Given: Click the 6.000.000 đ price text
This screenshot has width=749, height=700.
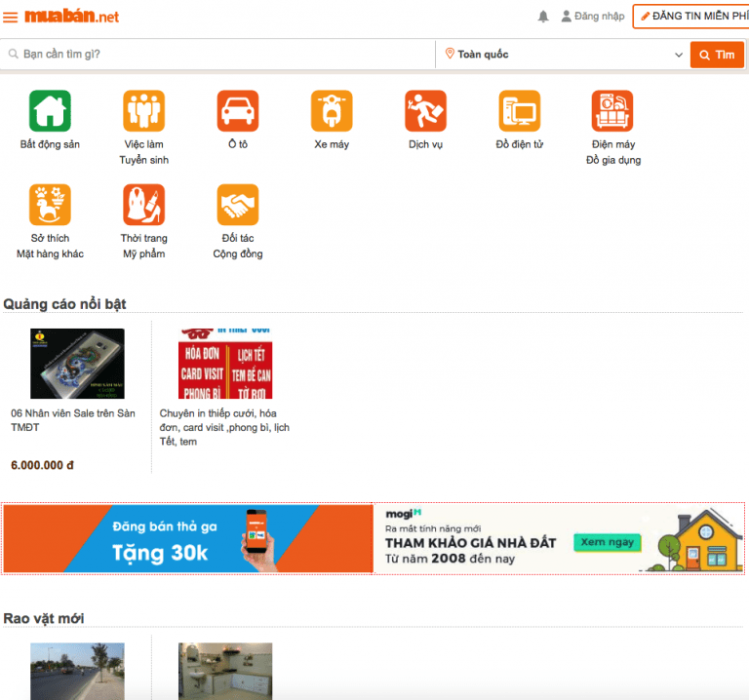Looking at the screenshot, I should tap(42, 465).
